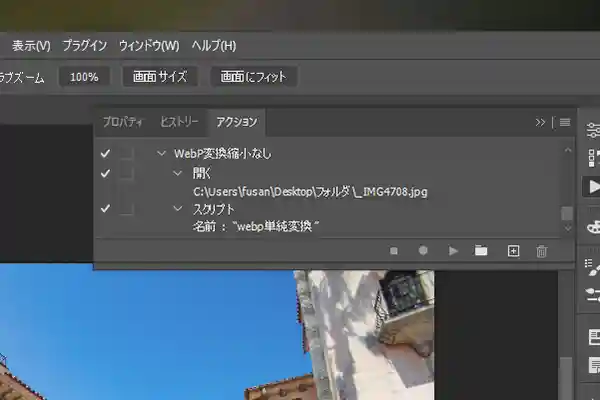Viewport: 600px width, 400px height.
Task: Create a new action with plus icon
Action: [513, 251]
